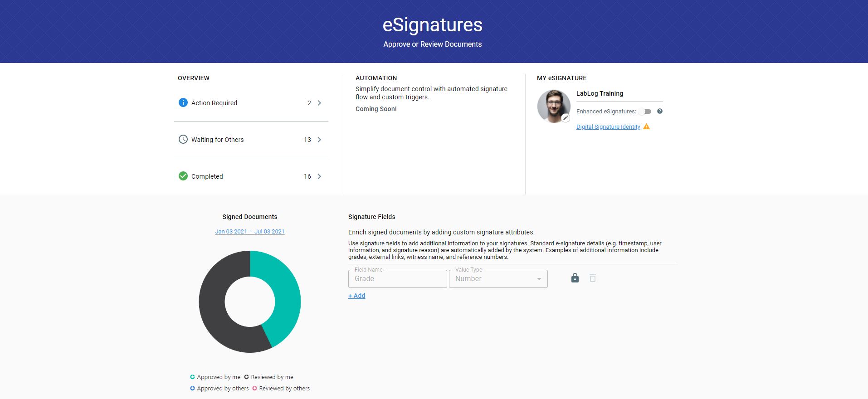Click the green checkmark Completed icon
868x399 pixels.
pyautogui.click(x=183, y=176)
